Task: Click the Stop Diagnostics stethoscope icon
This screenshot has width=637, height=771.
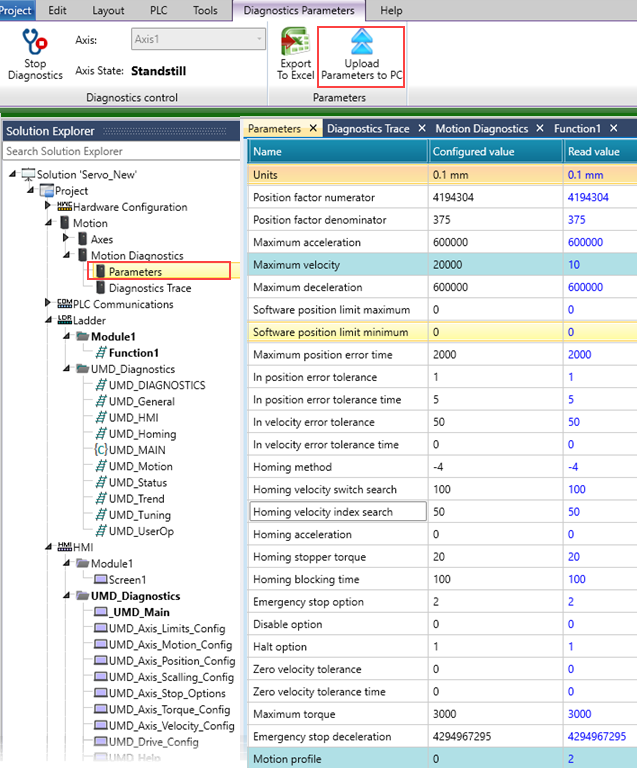Action: coord(34,42)
